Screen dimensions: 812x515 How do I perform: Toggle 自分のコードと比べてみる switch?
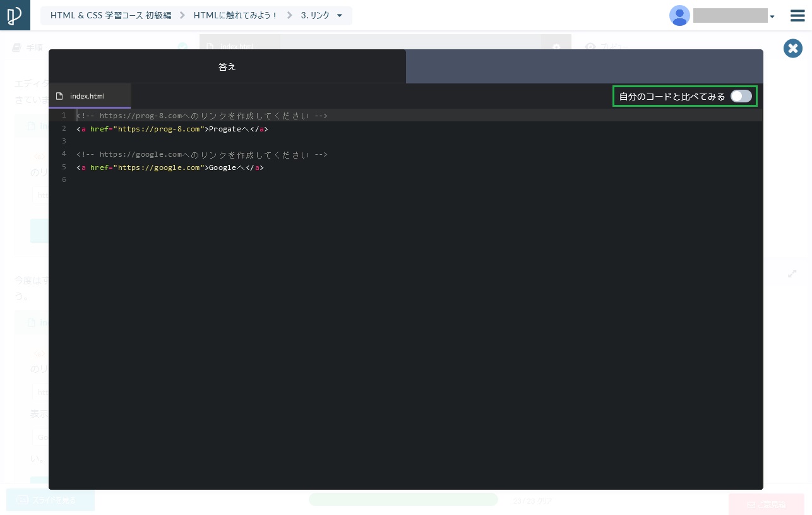click(741, 96)
